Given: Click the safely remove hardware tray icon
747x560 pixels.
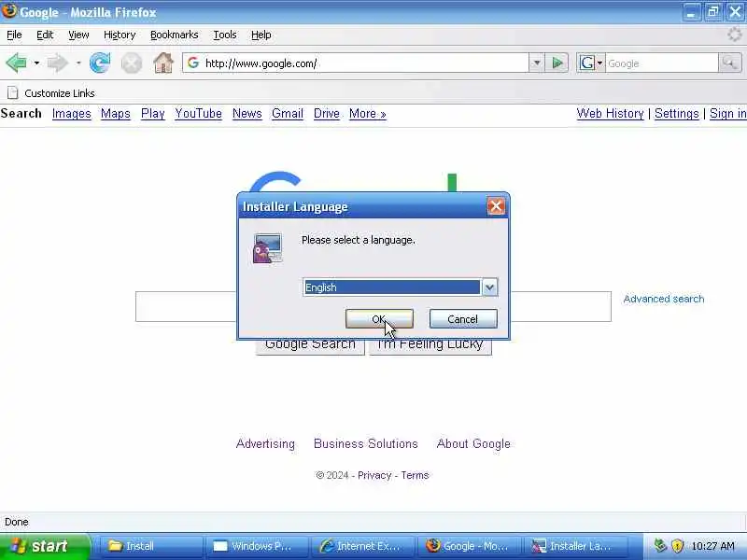Looking at the screenshot, I should pyautogui.click(x=660, y=545).
